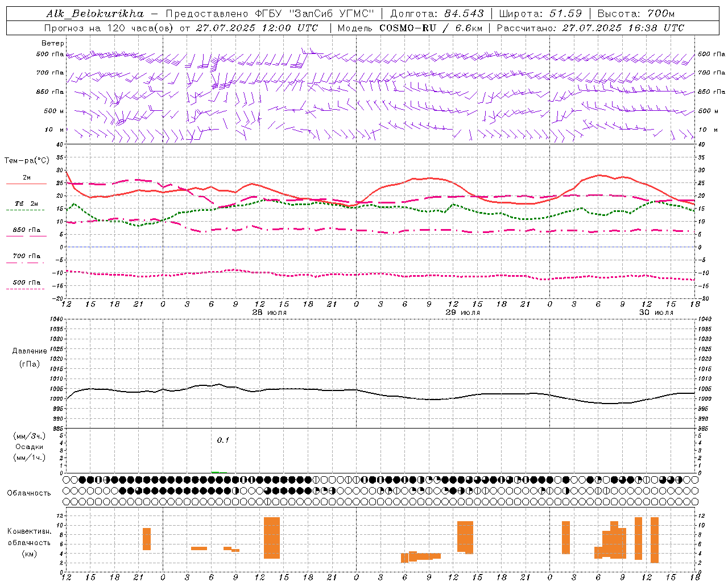728x582 pixels.
Task: Click the (км) unit label of convective clouds
Action: (x=29, y=554)
